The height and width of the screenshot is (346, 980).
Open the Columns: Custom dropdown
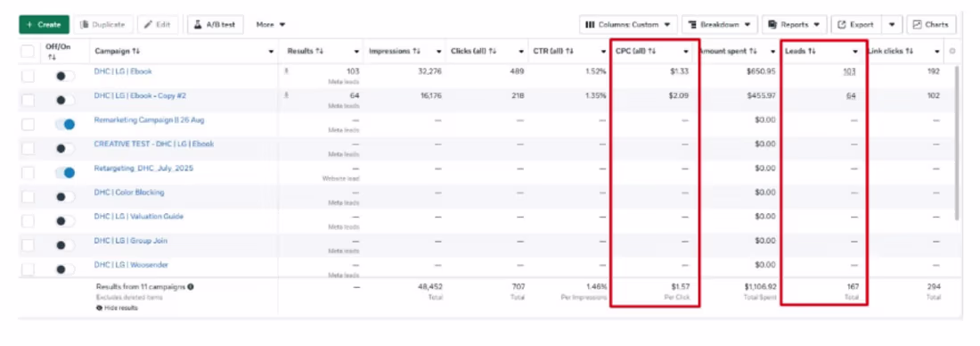(x=628, y=24)
